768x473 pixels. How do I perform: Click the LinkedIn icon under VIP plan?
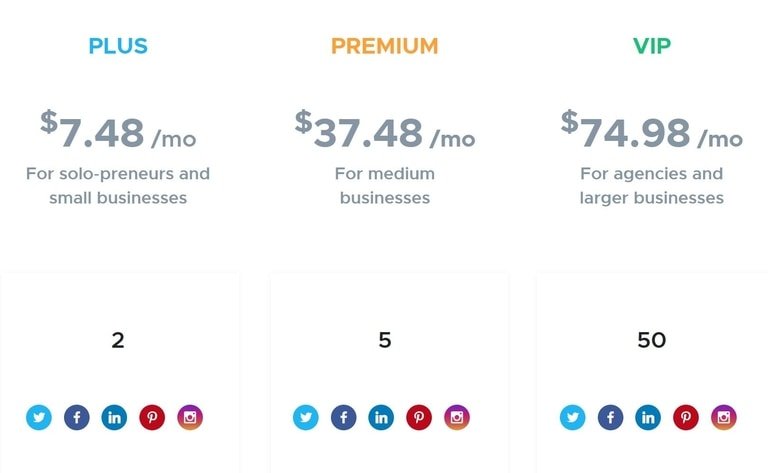648,417
